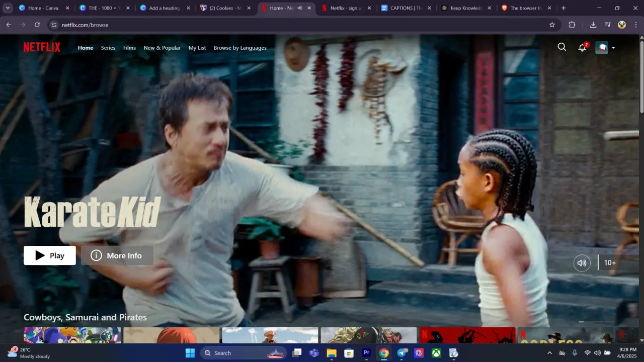The height and width of the screenshot is (362, 644).
Task: Click the netflix.com/browse address field
Action: coord(302,25)
